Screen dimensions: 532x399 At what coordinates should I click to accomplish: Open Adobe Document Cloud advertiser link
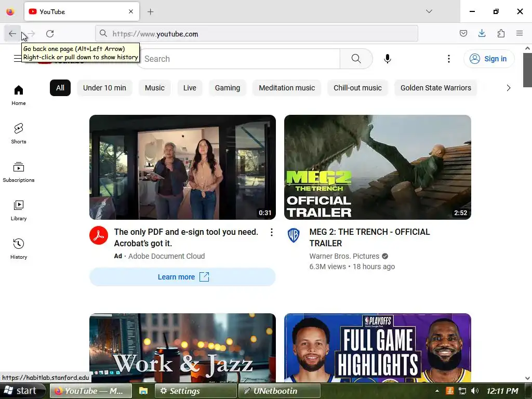tap(167, 256)
